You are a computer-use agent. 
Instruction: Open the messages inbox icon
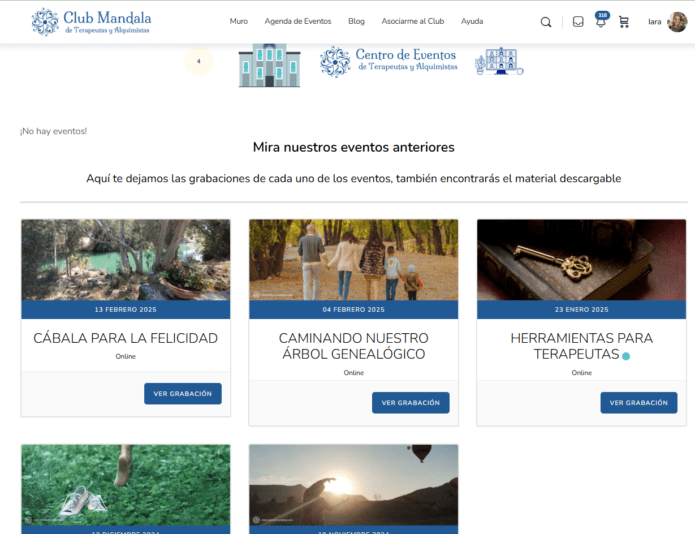point(578,22)
